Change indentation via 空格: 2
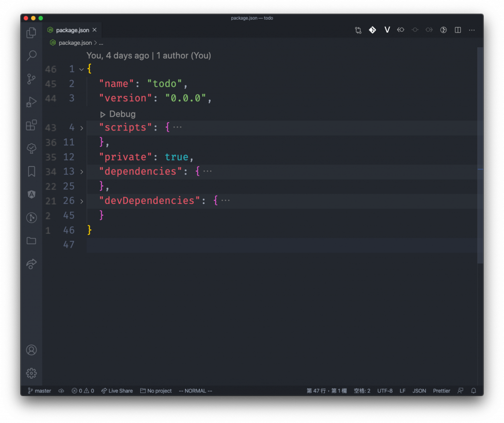 coord(362,391)
